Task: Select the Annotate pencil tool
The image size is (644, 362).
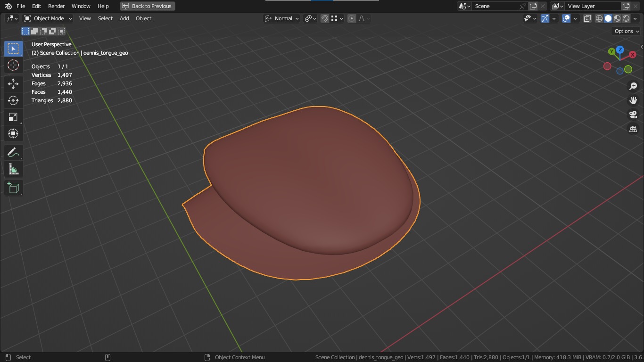Action: [13, 152]
